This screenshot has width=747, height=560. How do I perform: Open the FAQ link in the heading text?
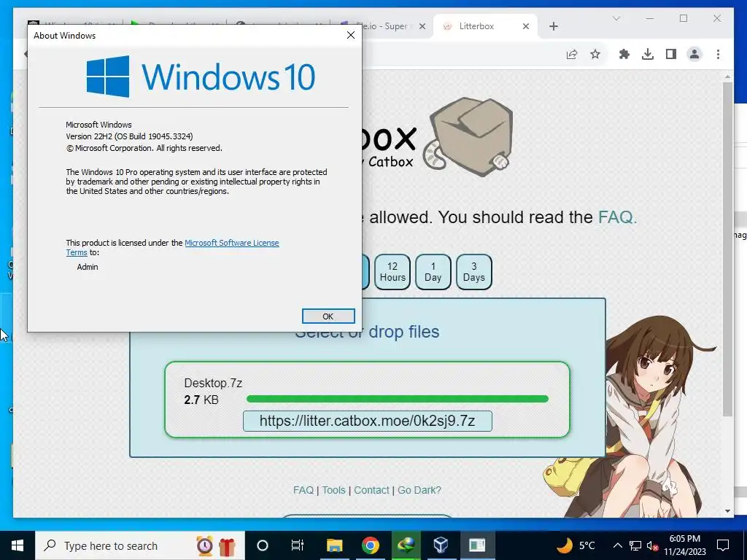coord(617,217)
